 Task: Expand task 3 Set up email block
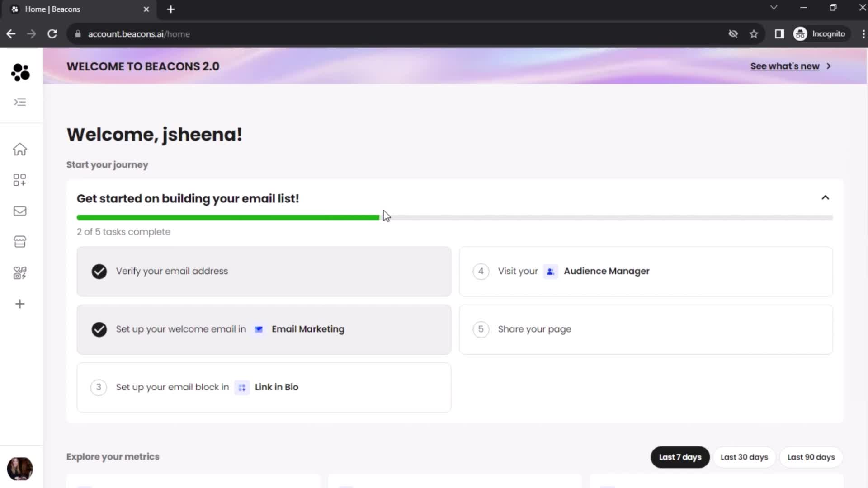264,387
